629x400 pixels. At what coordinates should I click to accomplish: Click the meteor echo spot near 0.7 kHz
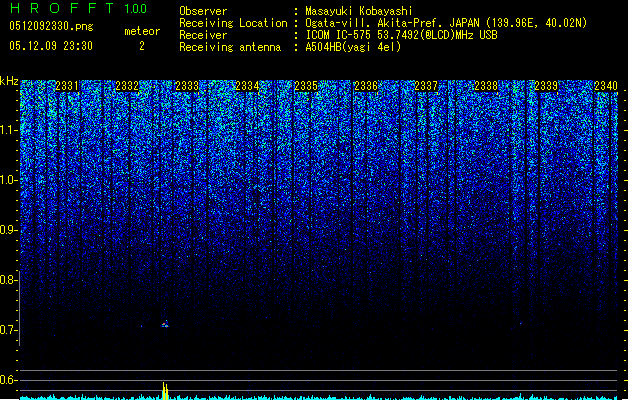click(165, 324)
